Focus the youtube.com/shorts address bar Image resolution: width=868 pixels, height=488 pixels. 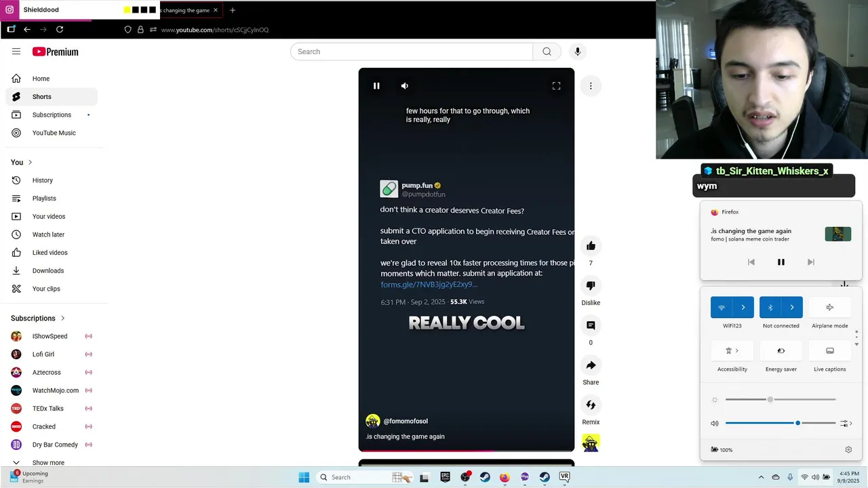coord(215,30)
